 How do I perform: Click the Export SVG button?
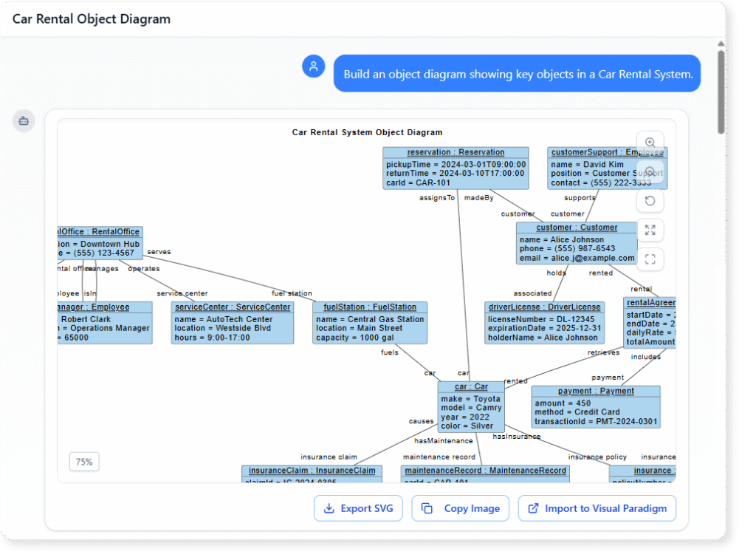click(x=358, y=508)
